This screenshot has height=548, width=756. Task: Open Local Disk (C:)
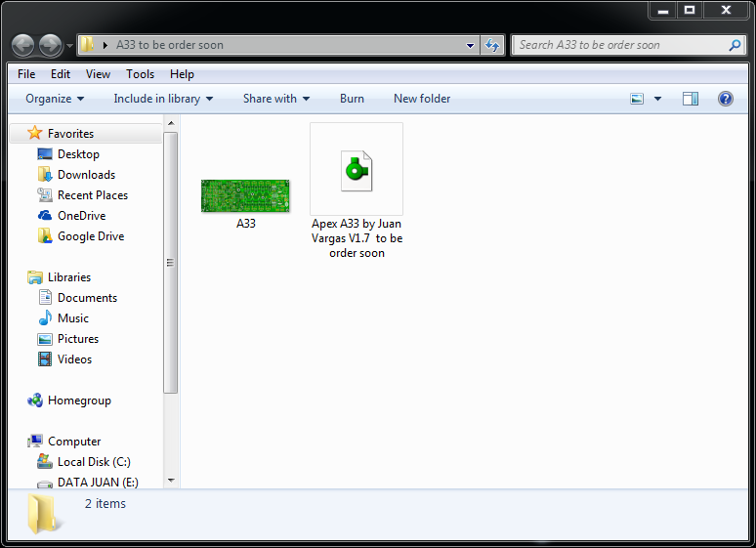tap(94, 462)
